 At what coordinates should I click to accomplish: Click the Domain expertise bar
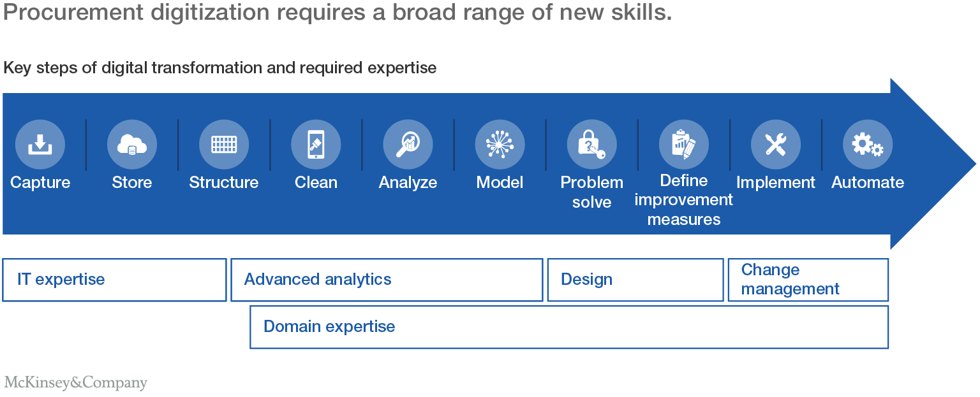569,327
